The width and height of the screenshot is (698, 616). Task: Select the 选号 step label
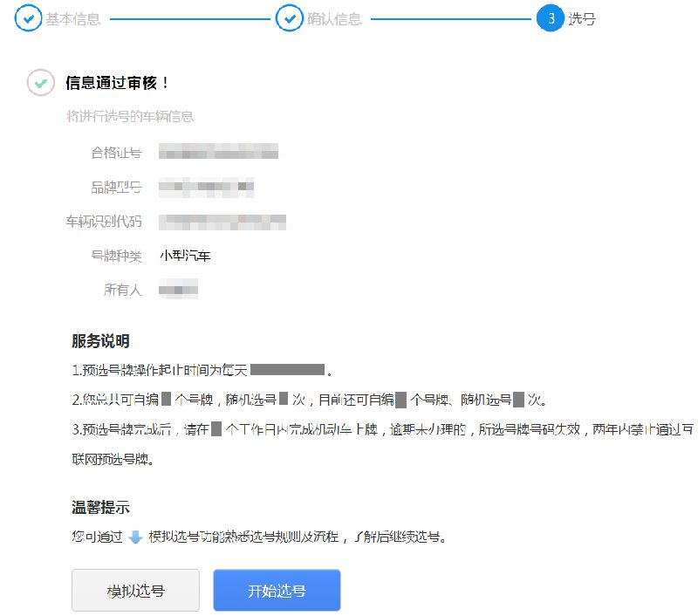(x=582, y=19)
